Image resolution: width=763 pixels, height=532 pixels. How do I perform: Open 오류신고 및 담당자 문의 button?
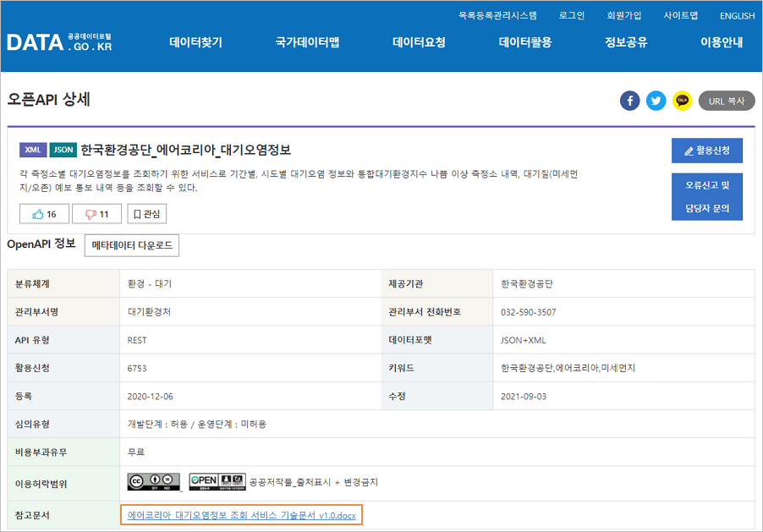(x=707, y=196)
